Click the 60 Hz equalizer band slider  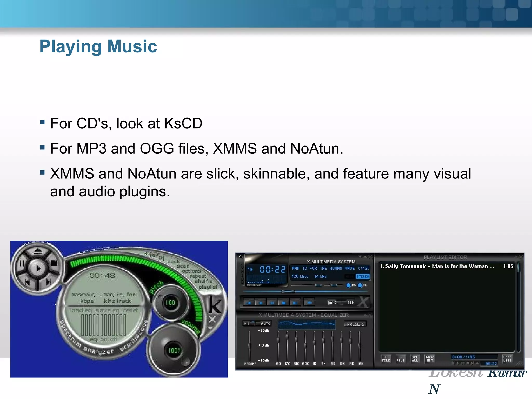coord(278,345)
